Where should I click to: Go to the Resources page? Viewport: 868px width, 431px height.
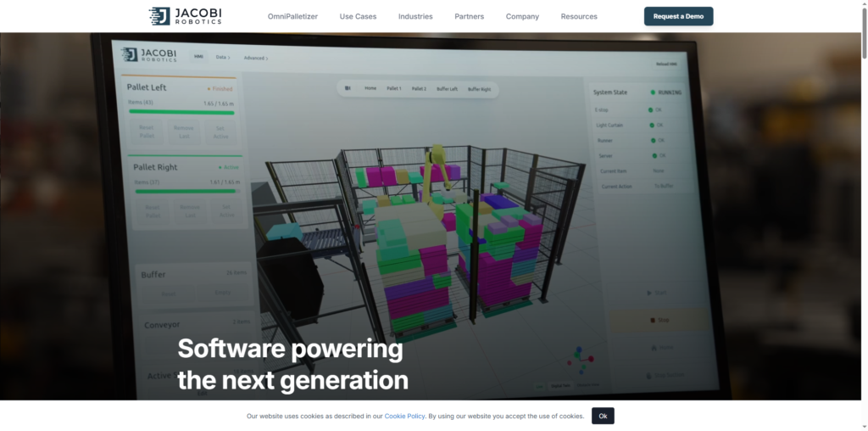click(579, 16)
